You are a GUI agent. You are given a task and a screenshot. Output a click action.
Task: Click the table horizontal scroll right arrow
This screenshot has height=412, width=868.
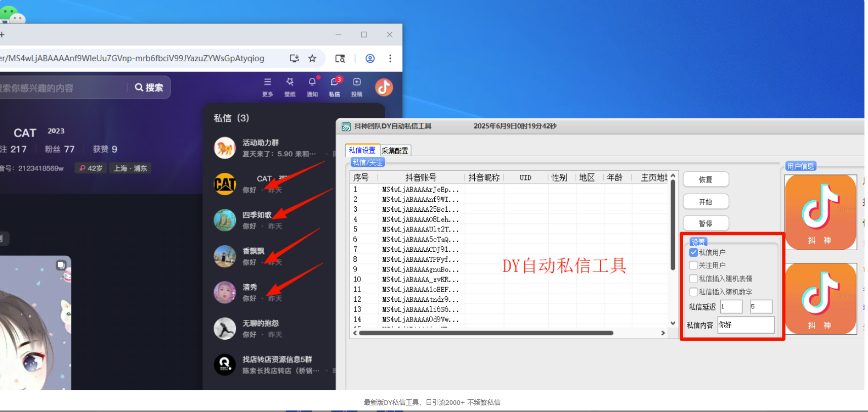(663, 333)
